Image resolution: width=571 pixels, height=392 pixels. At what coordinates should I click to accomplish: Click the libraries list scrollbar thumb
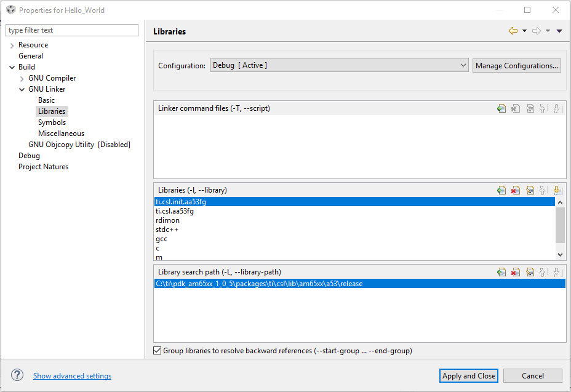pyautogui.click(x=560, y=225)
